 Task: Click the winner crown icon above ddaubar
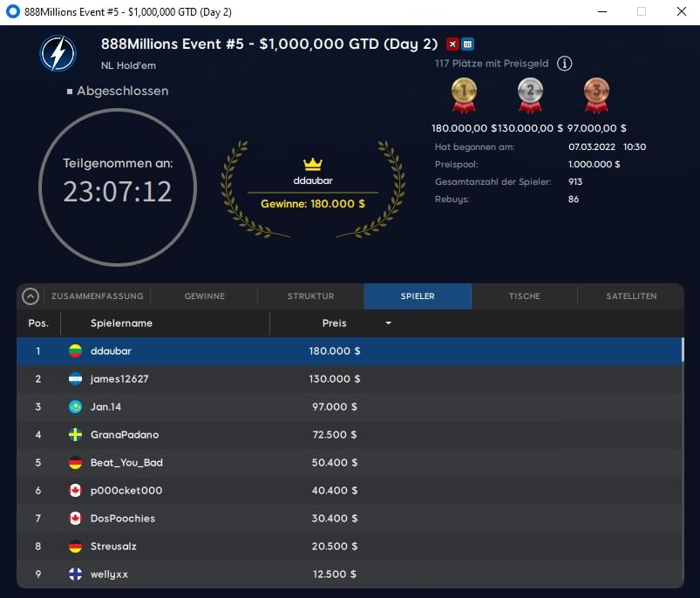pyautogui.click(x=313, y=164)
